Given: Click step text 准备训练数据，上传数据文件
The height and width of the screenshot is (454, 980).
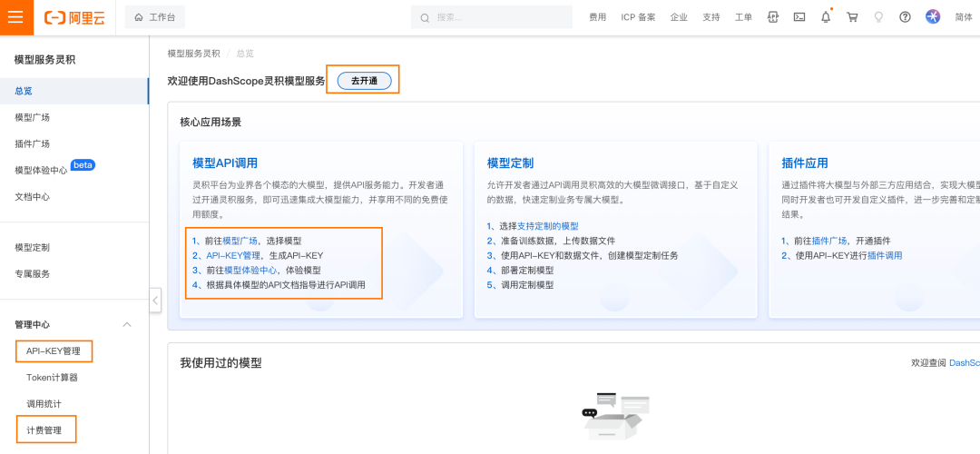Looking at the screenshot, I should pyautogui.click(x=558, y=240).
